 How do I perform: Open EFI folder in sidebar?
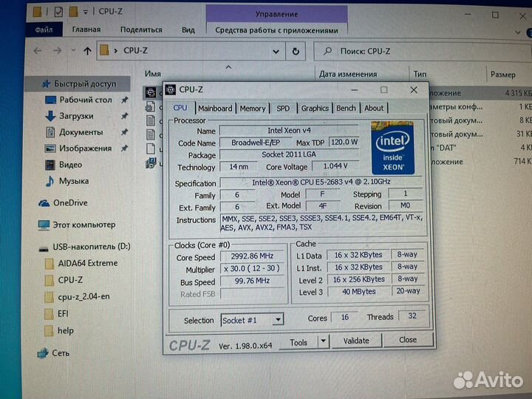pos(57,314)
